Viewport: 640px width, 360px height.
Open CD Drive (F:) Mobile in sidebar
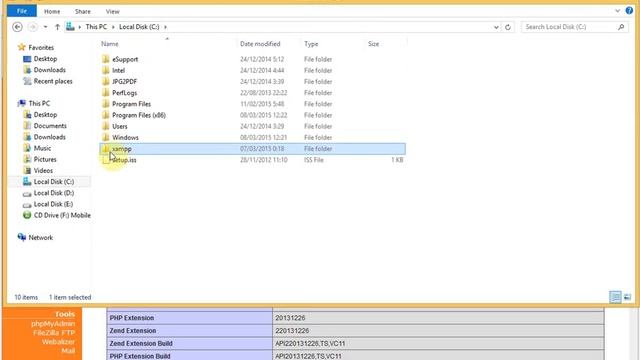pos(62,215)
